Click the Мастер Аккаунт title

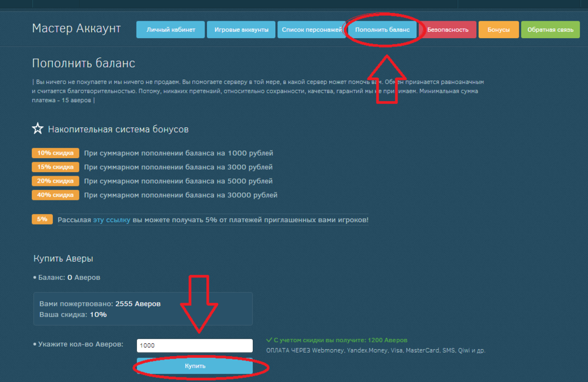point(76,29)
